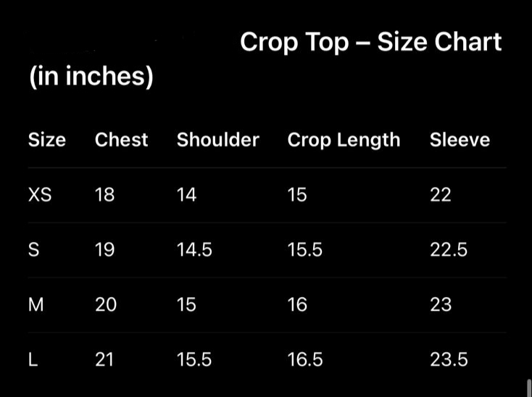Select the M crop length value 16

pos(297,305)
